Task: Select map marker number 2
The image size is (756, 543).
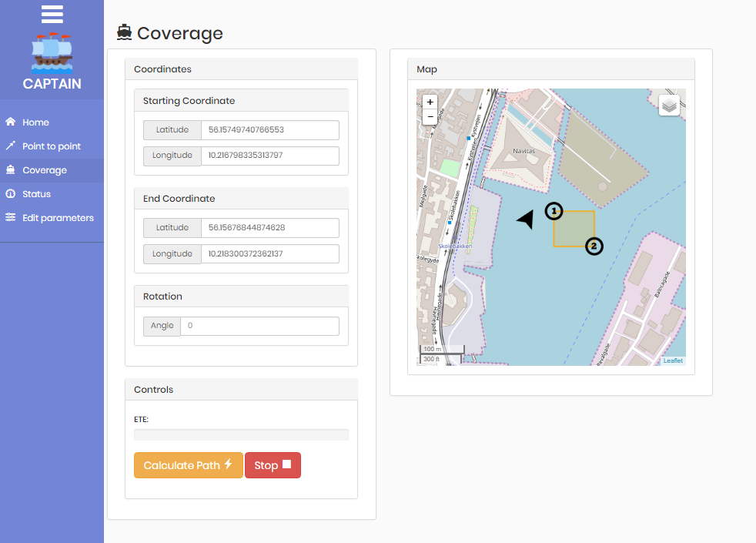Action: [x=594, y=246]
